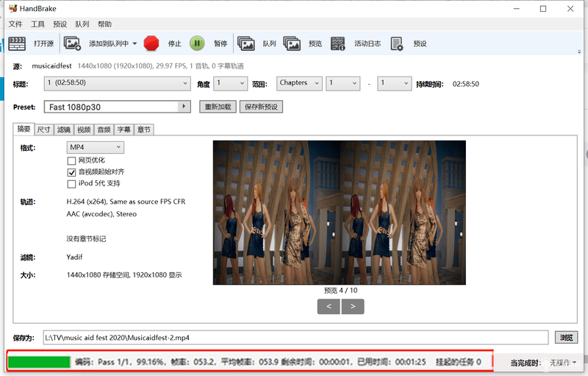
Task: Switch to the 音频 tab
Action: pos(104,130)
